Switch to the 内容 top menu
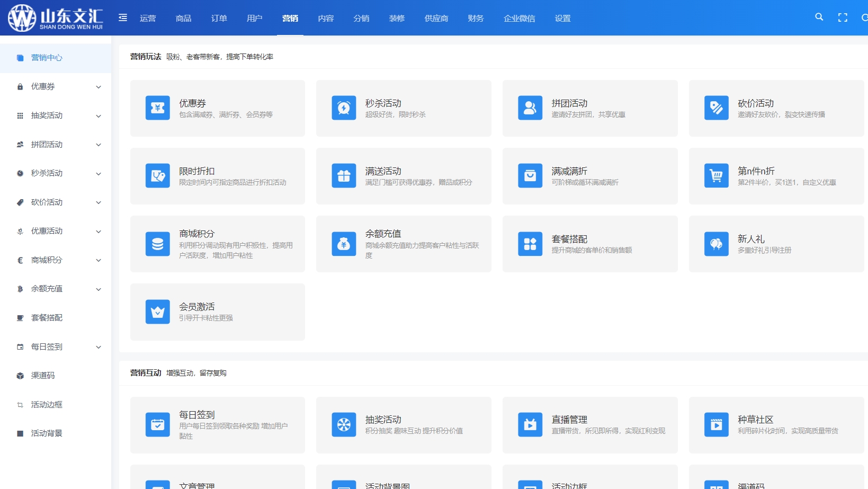The width and height of the screenshot is (868, 489). tap(326, 18)
